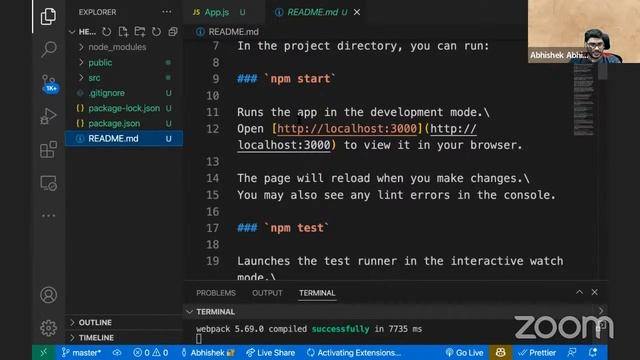Open notifications bell in status bar
This screenshot has width=640, height=360.
click(593, 353)
